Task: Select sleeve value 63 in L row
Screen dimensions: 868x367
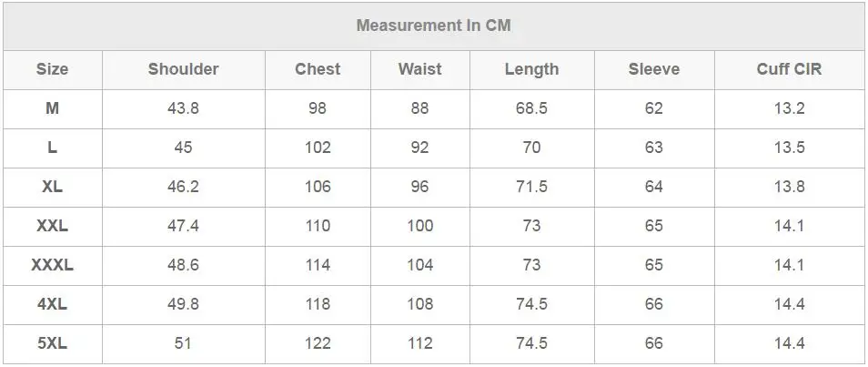Action: pos(654,148)
